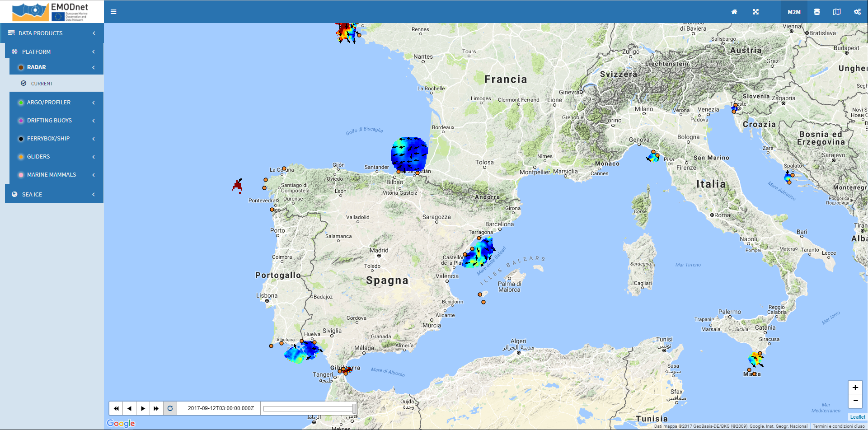This screenshot has height=430, width=868.
Task: Fast forward to last time step
Action: point(156,408)
